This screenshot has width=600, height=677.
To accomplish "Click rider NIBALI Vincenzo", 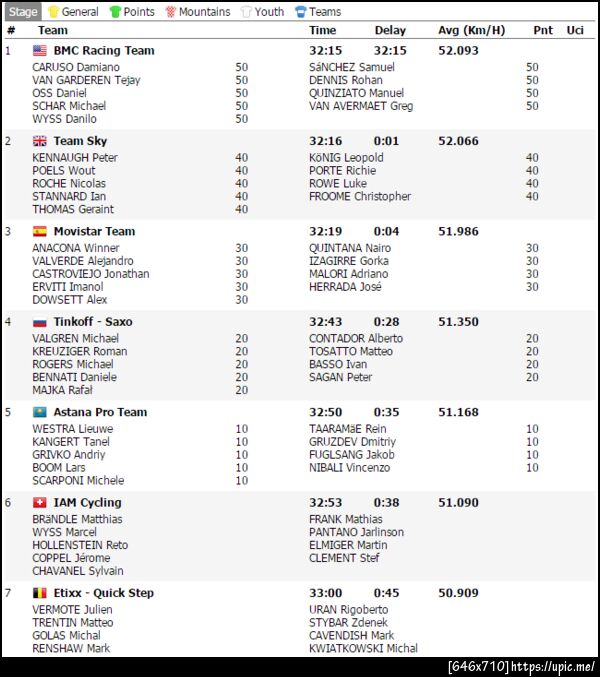I will (349, 467).
